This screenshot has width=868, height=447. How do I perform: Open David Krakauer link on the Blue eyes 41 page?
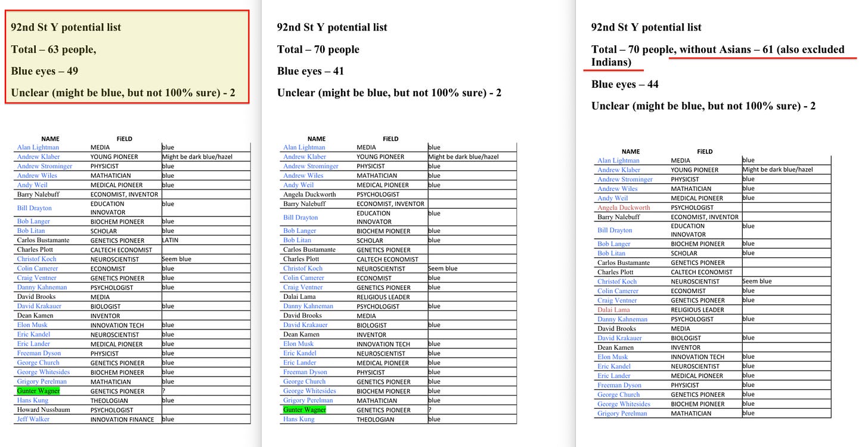point(305,325)
